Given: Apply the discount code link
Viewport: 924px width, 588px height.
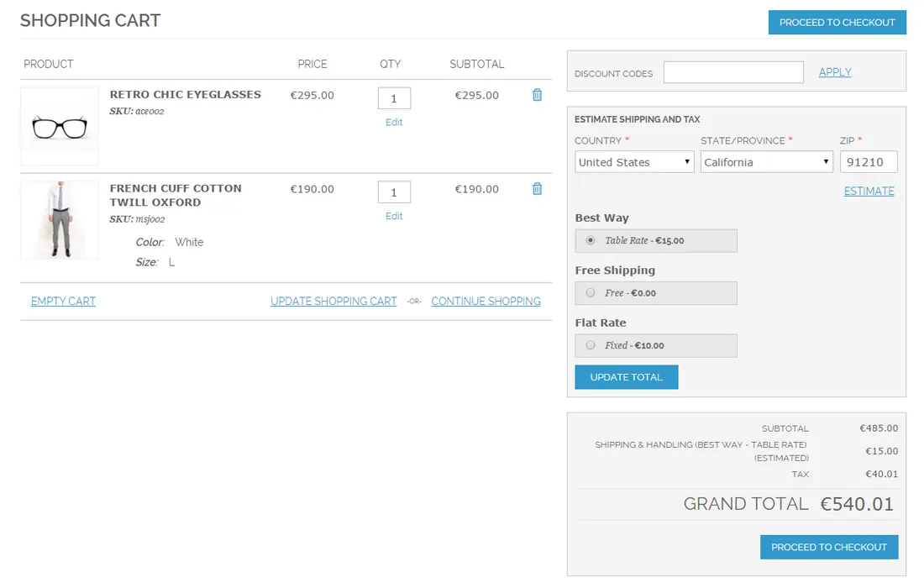Looking at the screenshot, I should pos(835,72).
